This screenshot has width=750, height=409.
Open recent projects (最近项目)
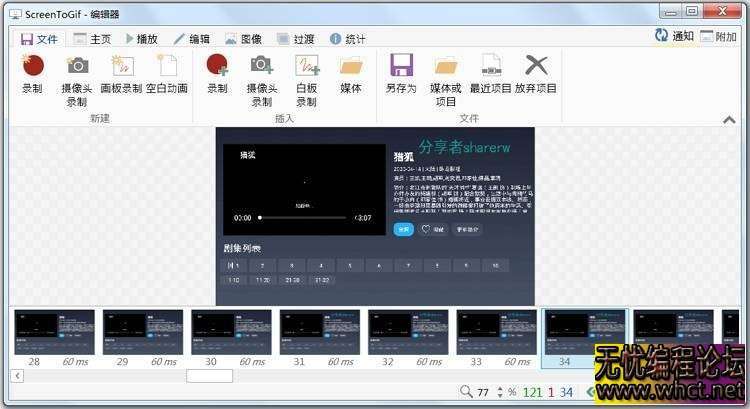point(491,74)
